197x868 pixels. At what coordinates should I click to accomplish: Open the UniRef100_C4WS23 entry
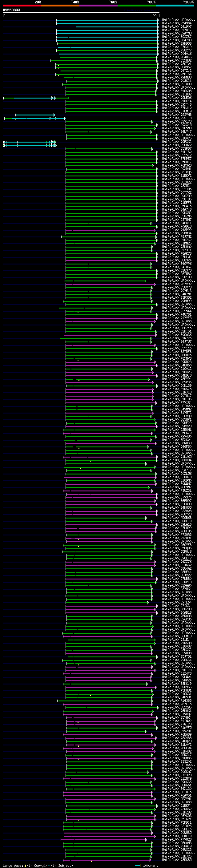tap(176, 850)
